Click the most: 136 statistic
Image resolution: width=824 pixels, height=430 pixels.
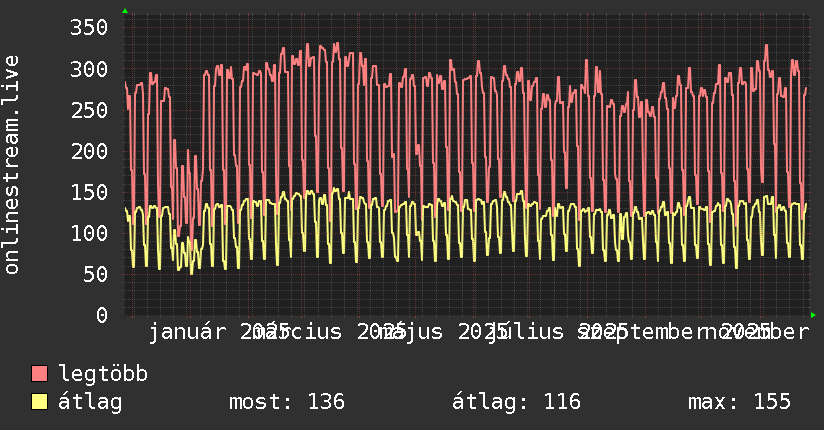tap(287, 402)
